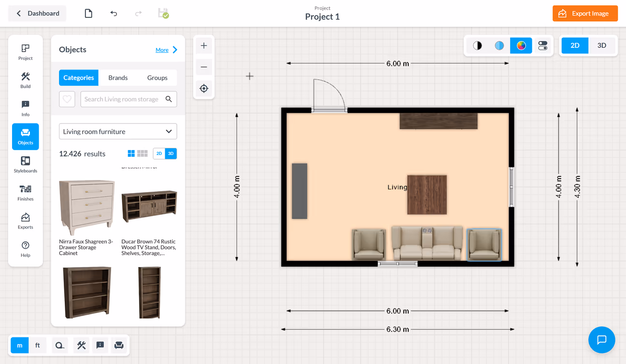The height and width of the screenshot is (364, 626).
Task: Switch canvas to 3D view
Action: (602, 45)
